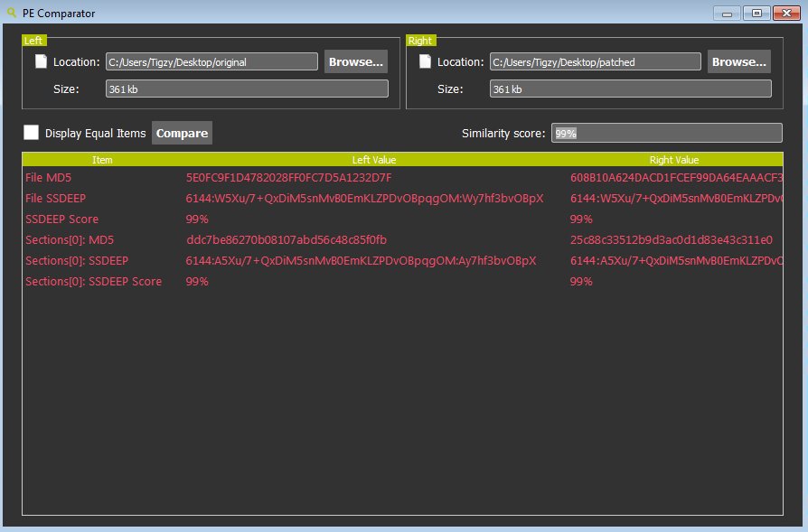Focus the Right Location path field
This screenshot has height=532, width=808.
(596, 61)
